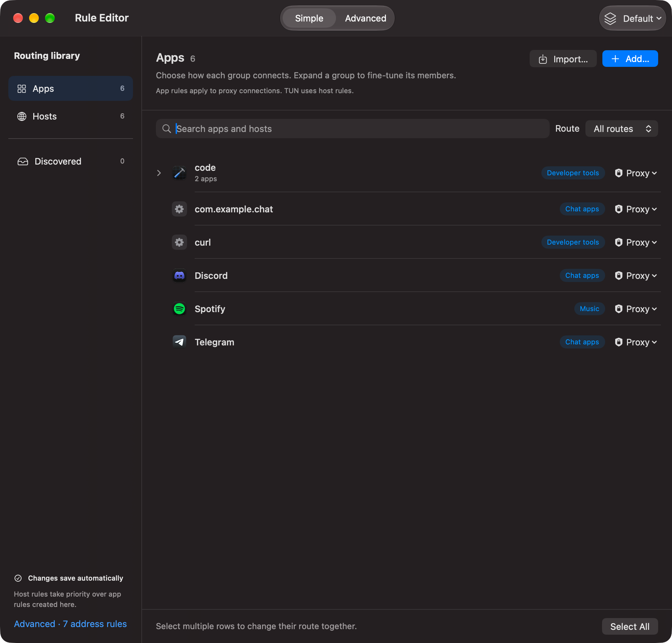Click the Discord app icon
This screenshot has width=672, height=643.
coord(179,275)
